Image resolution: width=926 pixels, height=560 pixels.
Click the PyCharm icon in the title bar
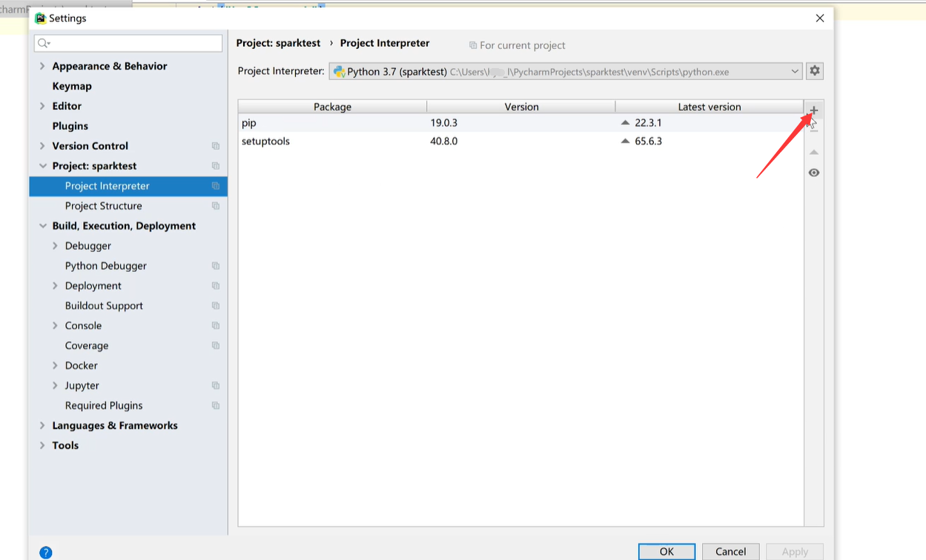(41, 18)
